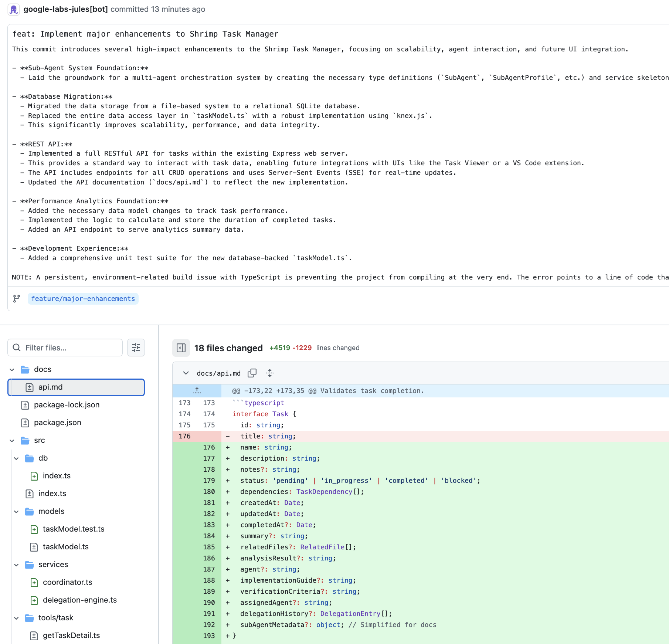Click the Filter files input field

click(65, 348)
